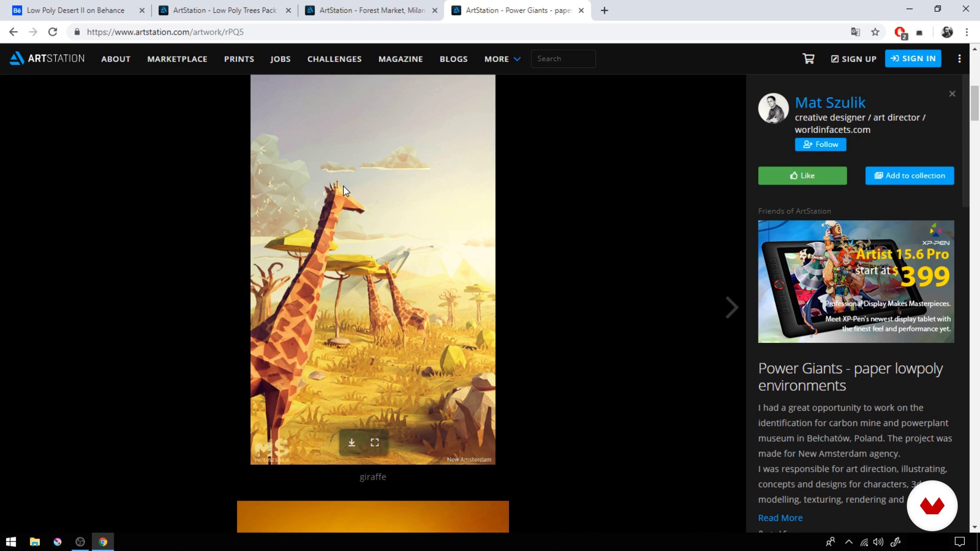Bookmark this page with the star
980x551 pixels.
coord(875,32)
